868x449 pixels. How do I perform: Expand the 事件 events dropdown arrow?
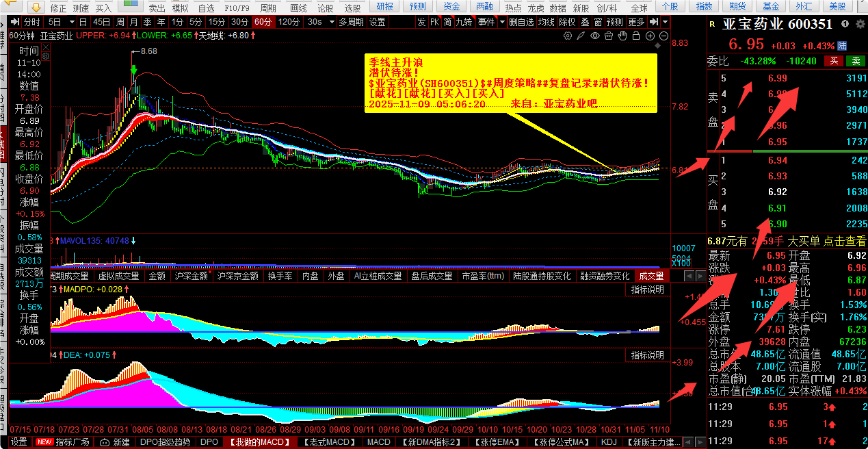click(x=503, y=21)
